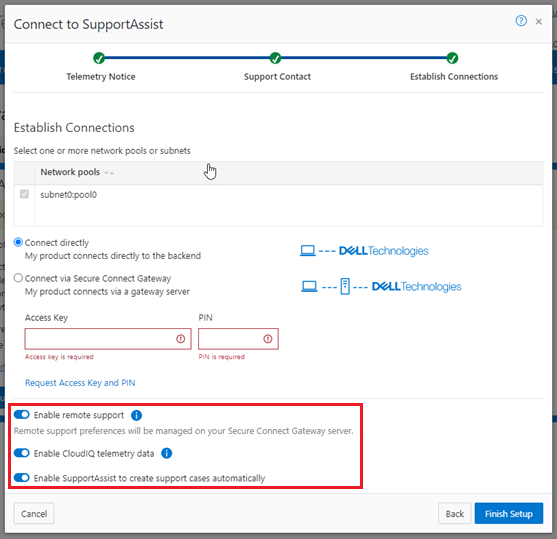Click the PIN field error warning icon
The height and width of the screenshot is (539, 557).
click(268, 339)
